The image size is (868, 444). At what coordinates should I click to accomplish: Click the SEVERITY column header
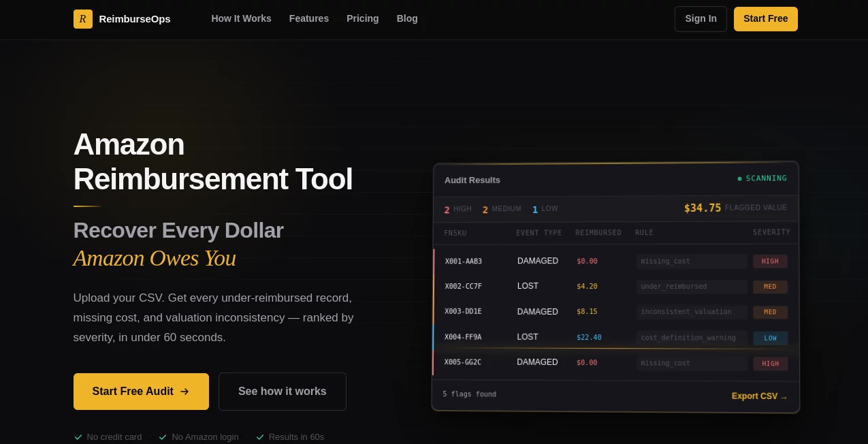(771, 232)
